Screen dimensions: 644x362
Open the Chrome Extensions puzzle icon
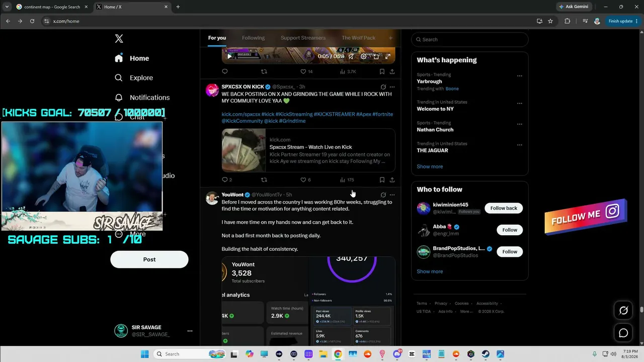pyautogui.click(x=568, y=21)
